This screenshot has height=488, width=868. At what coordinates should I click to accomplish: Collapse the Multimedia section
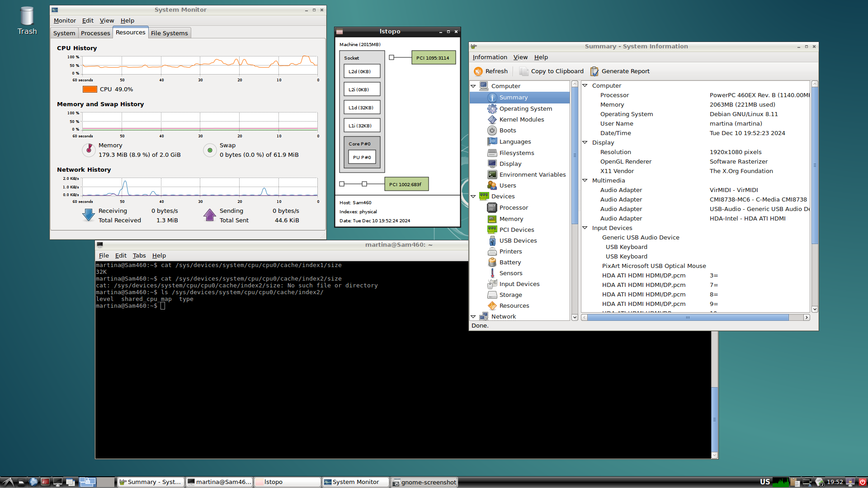coord(585,180)
